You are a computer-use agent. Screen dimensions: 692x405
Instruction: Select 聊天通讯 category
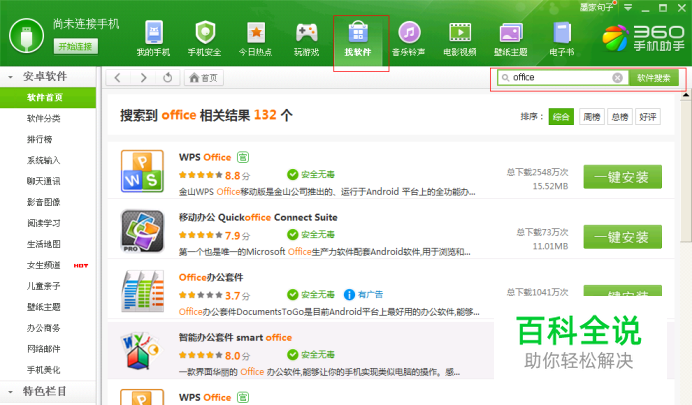pyautogui.click(x=44, y=181)
